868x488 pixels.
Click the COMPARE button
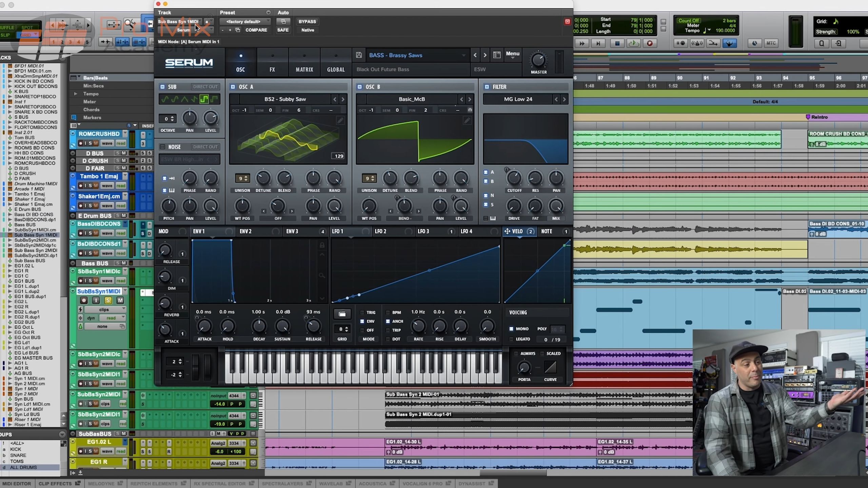coord(256,30)
